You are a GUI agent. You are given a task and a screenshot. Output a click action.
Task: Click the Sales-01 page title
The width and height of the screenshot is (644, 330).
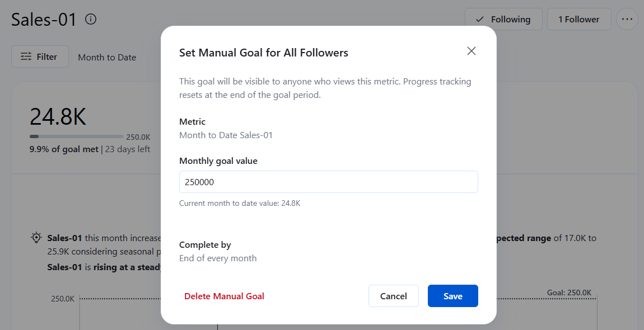point(44,19)
